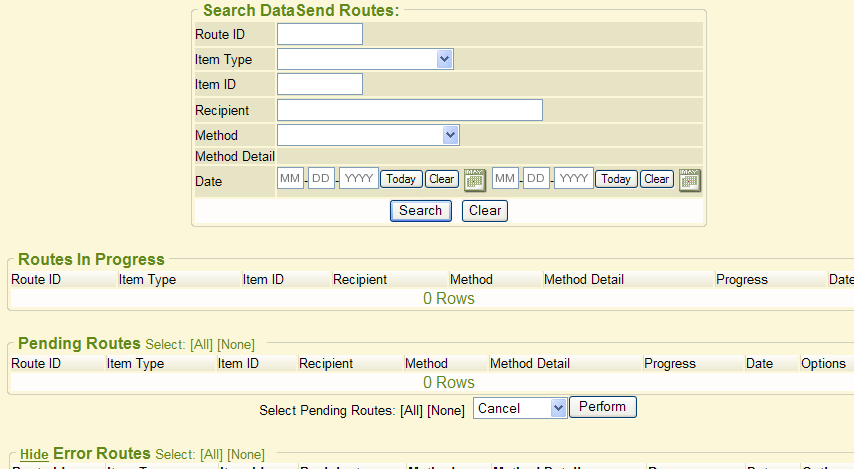Click the second Today date button
The width and height of the screenshot is (854, 469).
point(616,179)
